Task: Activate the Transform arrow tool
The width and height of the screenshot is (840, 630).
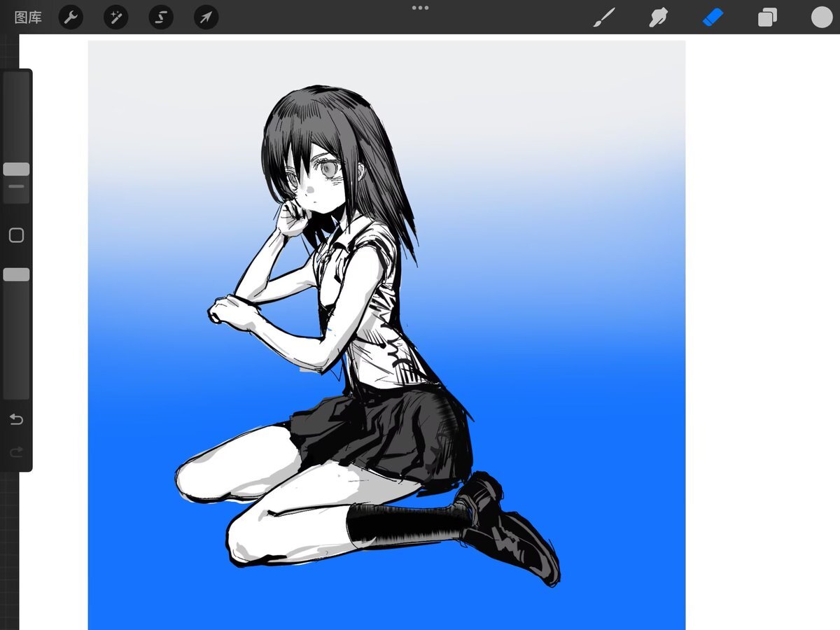Action: point(206,17)
